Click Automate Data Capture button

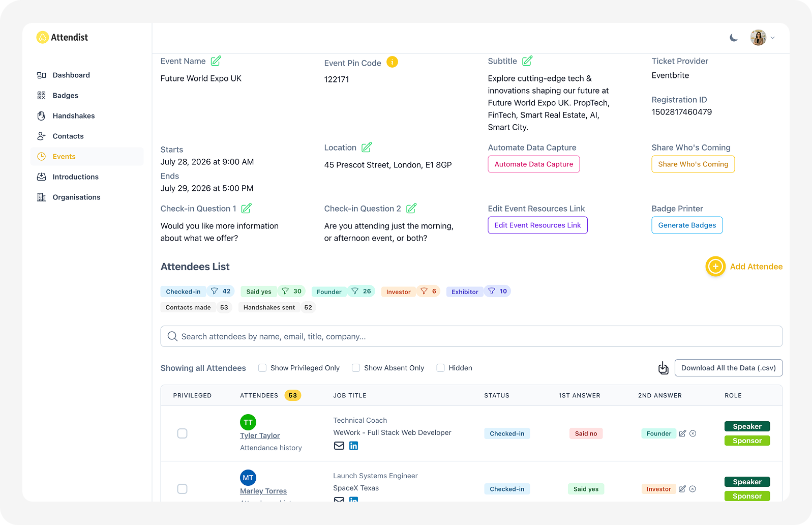(533, 164)
